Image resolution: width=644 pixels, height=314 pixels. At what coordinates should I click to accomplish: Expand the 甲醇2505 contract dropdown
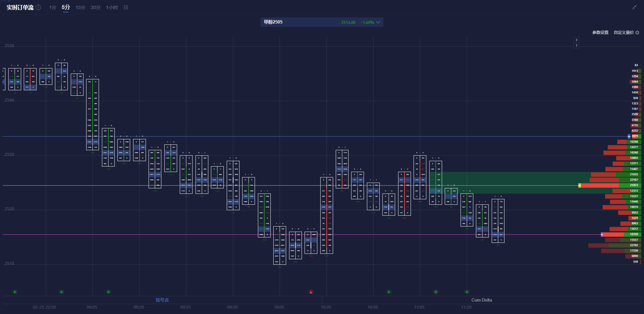point(378,23)
